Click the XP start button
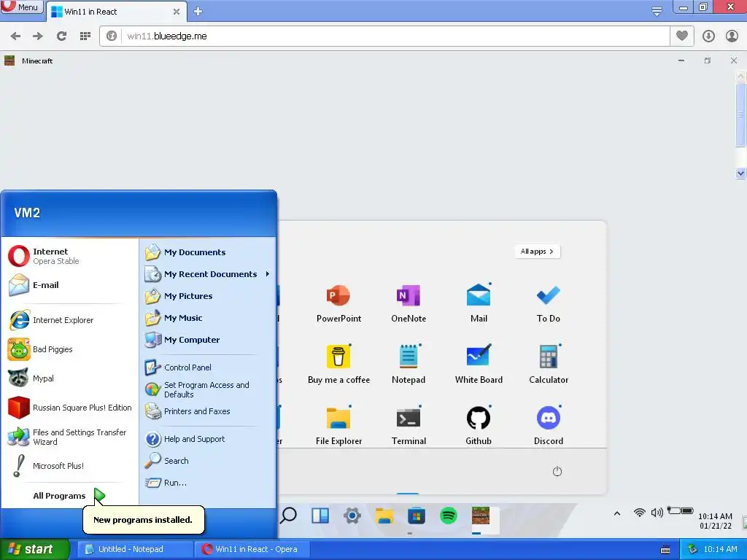This screenshot has height=560, width=747. [34, 549]
